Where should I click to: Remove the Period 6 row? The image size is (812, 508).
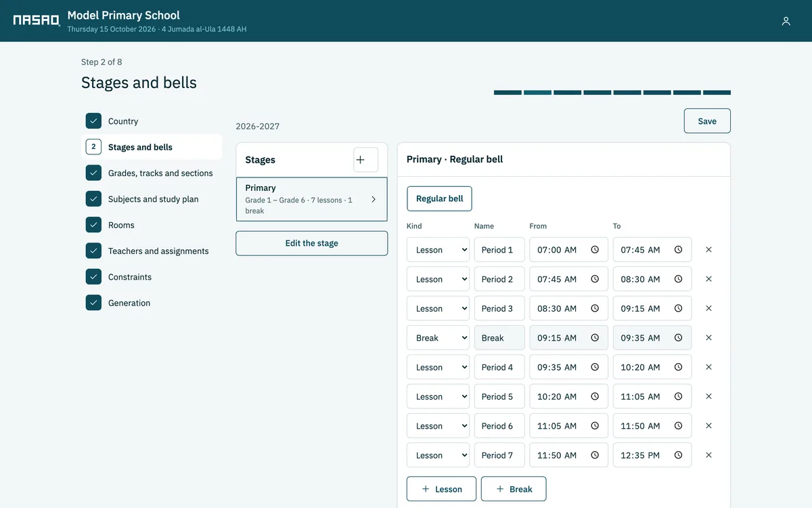[708, 426]
